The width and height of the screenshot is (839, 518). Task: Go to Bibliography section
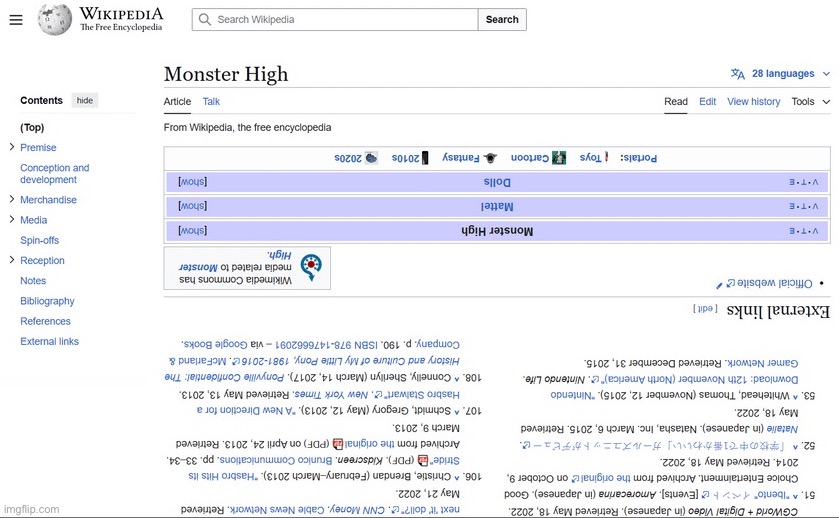click(x=47, y=301)
